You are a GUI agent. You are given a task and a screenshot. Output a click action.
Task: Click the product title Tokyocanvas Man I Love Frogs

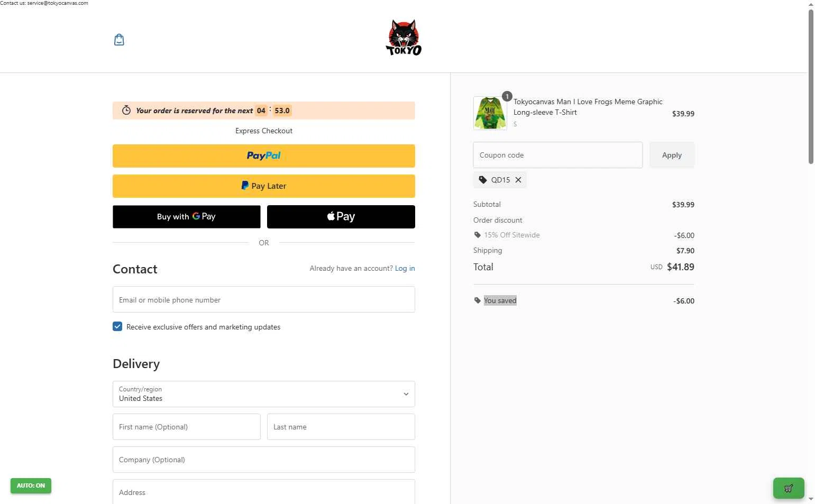pos(588,107)
